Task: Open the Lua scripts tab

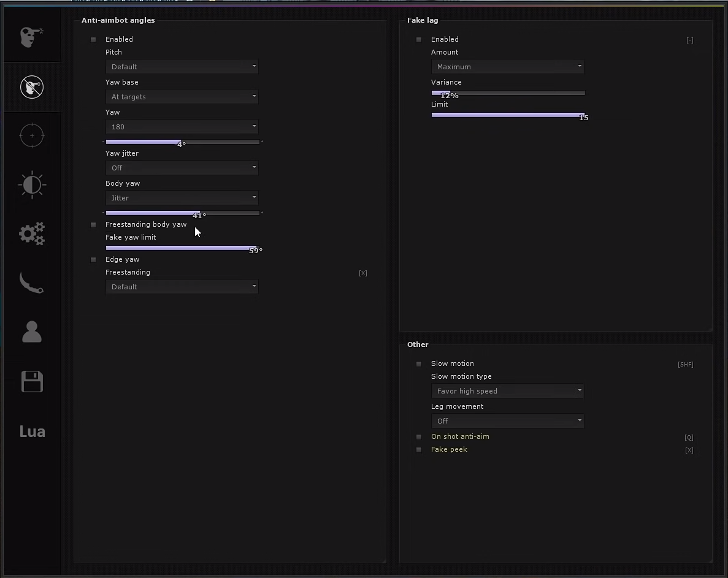Action: point(32,432)
